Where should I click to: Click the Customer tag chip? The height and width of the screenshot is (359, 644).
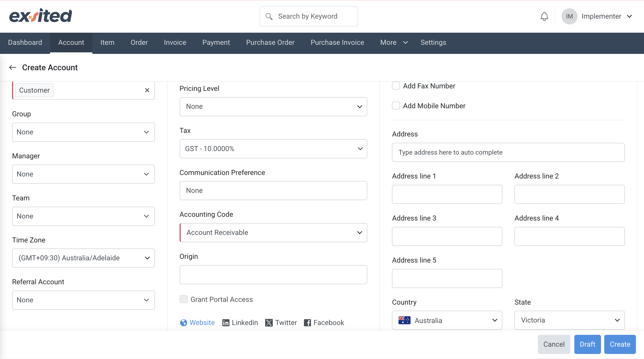point(34,90)
